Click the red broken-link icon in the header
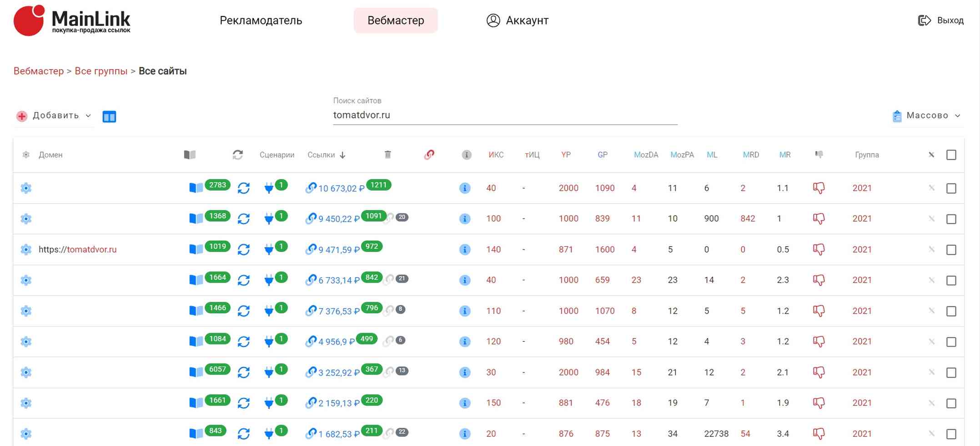Screen dimensions: 980x446 (429, 155)
